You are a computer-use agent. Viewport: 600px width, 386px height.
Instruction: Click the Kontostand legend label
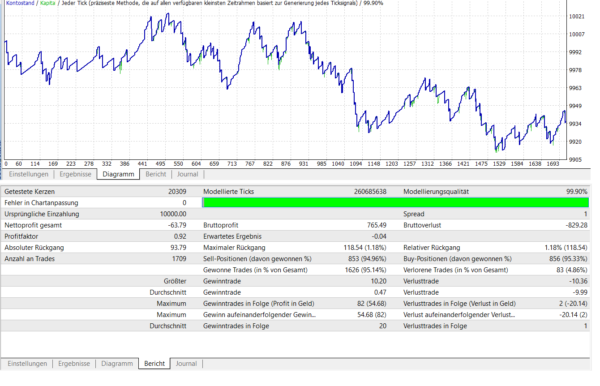click(20, 3)
